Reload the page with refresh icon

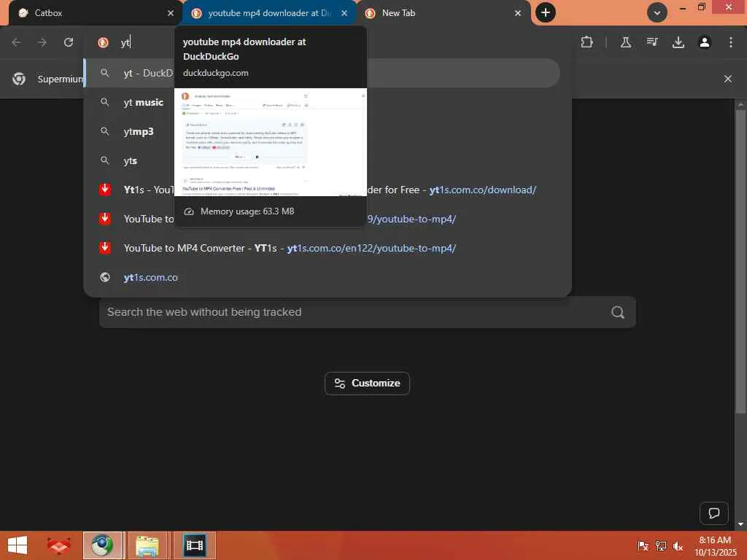69,42
